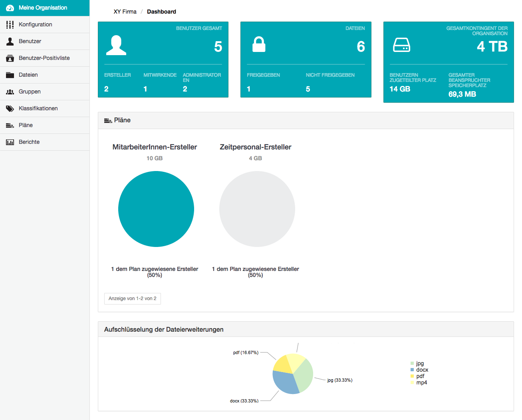Image resolution: width=522 pixels, height=420 pixels.
Task: Click the 'jpg (33.33%)' chart label
Action: 340,380
